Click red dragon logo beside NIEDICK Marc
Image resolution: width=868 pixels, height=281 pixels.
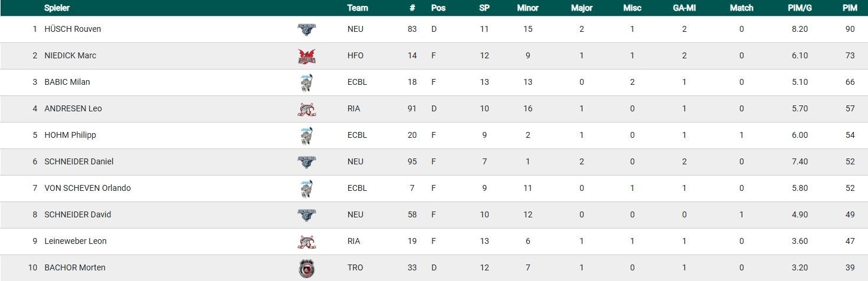306,56
